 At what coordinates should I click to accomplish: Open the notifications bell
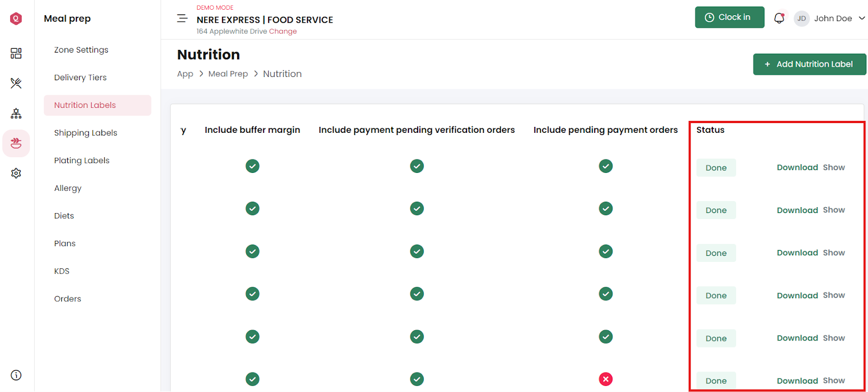pyautogui.click(x=779, y=18)
